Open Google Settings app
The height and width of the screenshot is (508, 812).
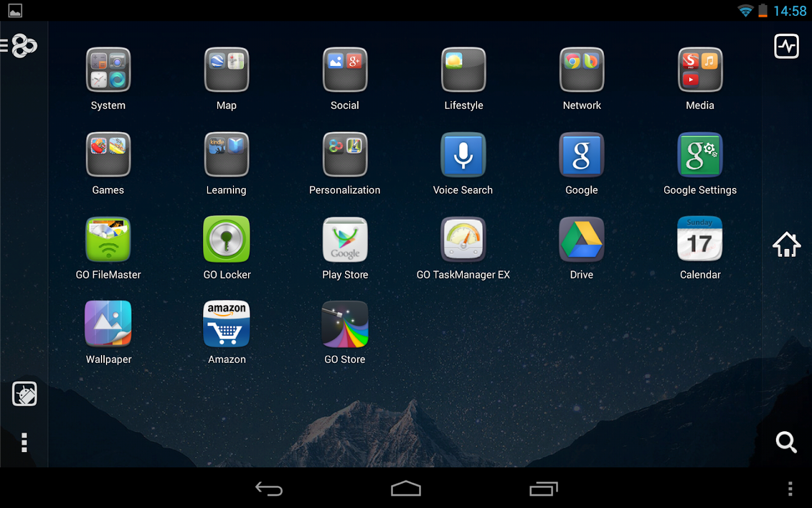click(x=700, y=155)
